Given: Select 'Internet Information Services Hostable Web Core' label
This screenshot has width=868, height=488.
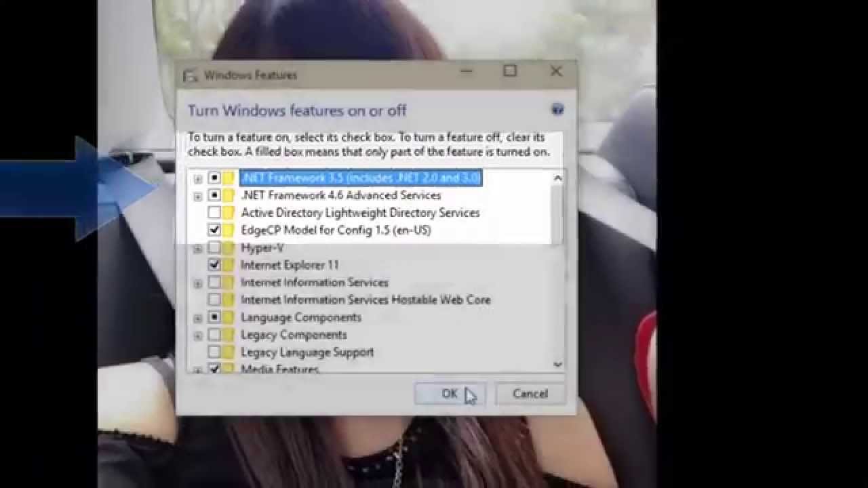Looking at the screenshot, I should [x=366, y=300].
